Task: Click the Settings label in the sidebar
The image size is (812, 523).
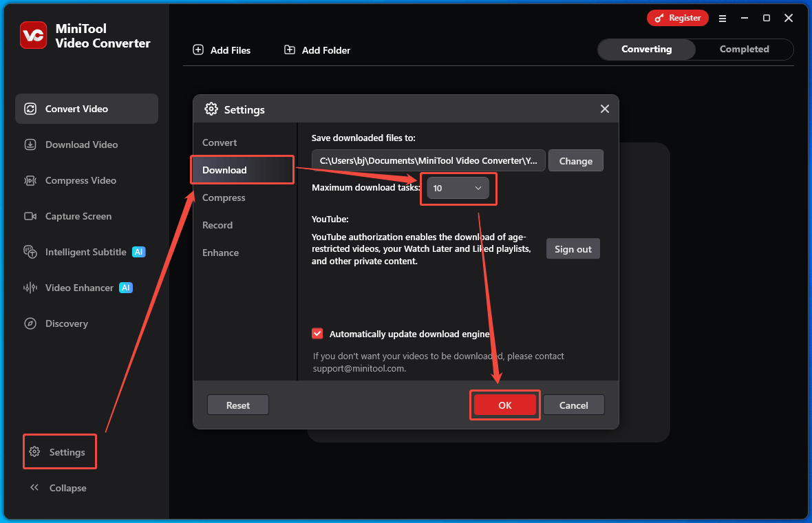Action: (x=67, y=451)
